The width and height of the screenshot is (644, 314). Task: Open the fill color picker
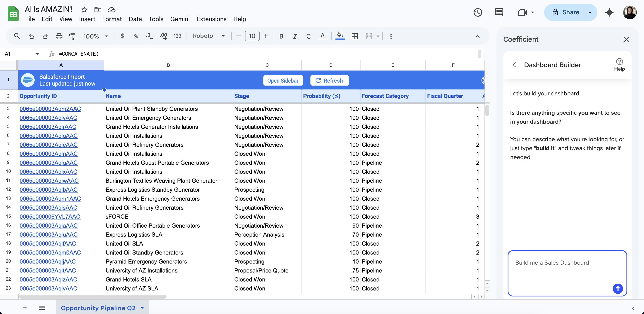(340, 36)
